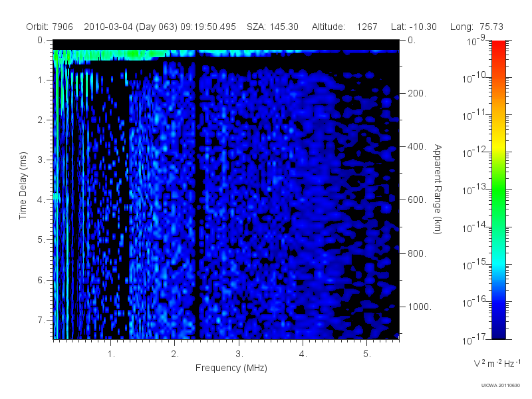532x399 pixels.
Task: Click the 3. tick label on frequency axis
Action: (239, 354)
